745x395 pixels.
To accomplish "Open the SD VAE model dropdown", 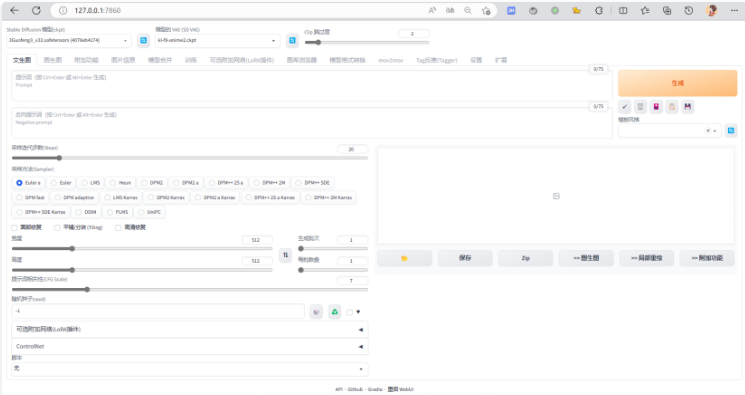I will [x=217, y=40].
